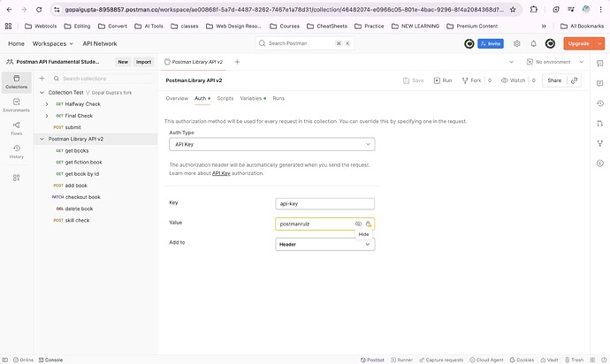
Task: Click the Search Postman box
Action: point(305,43)
